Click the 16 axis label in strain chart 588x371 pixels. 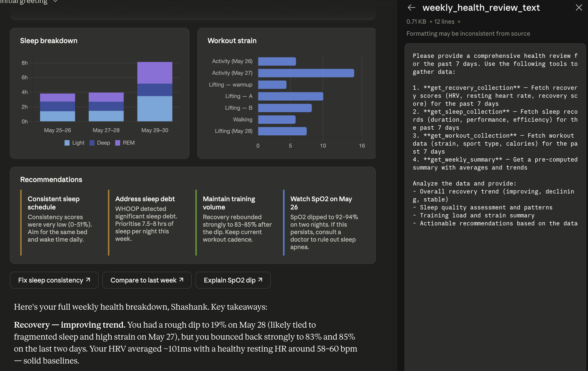(362, 146)
